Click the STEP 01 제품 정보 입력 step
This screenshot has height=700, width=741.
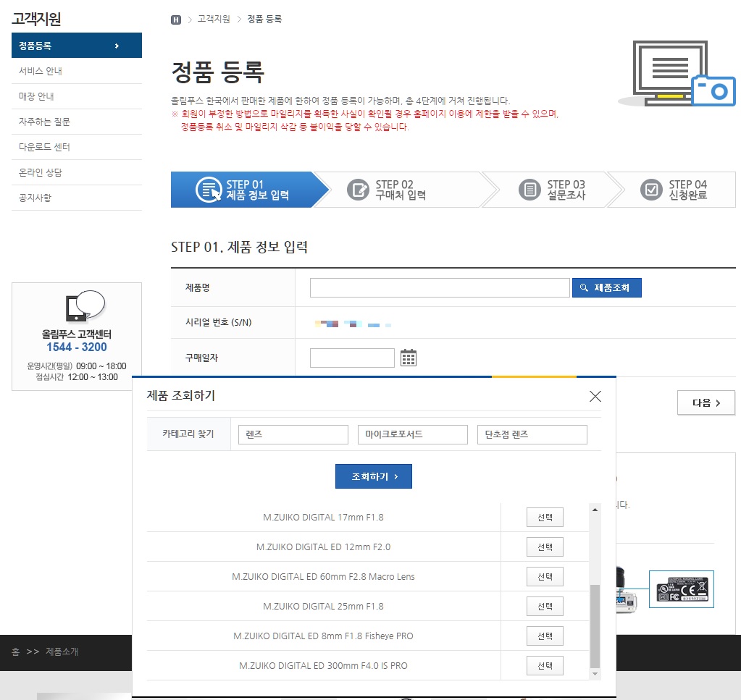coord(249,190)
